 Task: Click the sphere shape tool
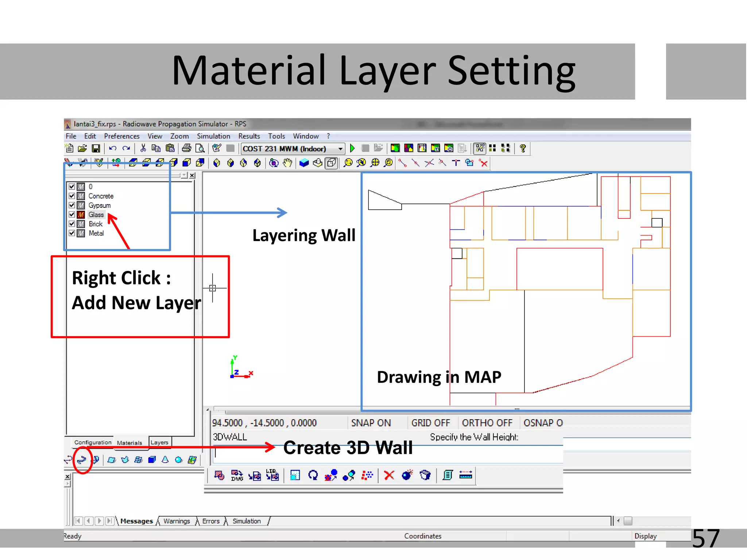[178, 460]
